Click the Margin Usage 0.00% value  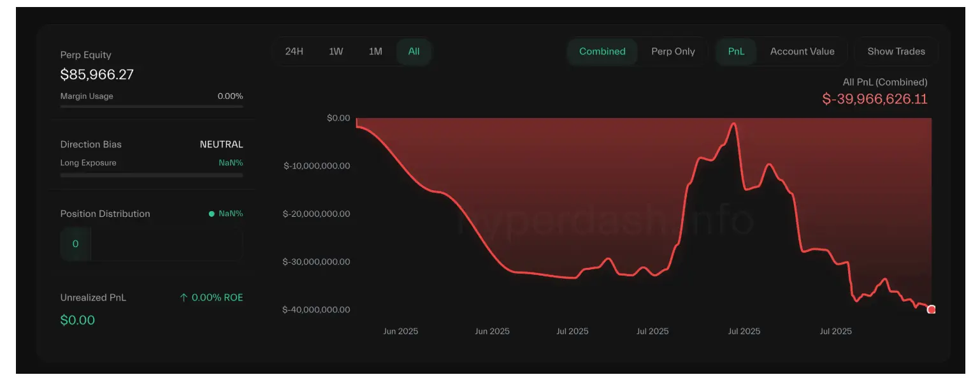tap(230, 96)
